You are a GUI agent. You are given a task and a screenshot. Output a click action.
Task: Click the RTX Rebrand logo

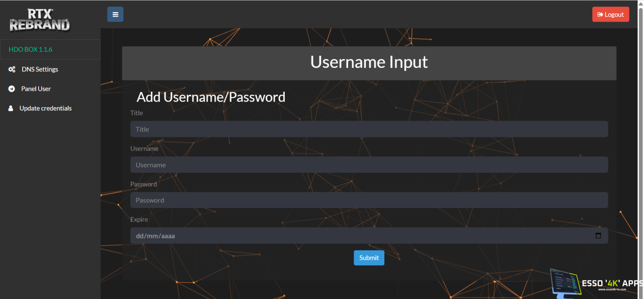pyautogui.click(x=40, y=20)
